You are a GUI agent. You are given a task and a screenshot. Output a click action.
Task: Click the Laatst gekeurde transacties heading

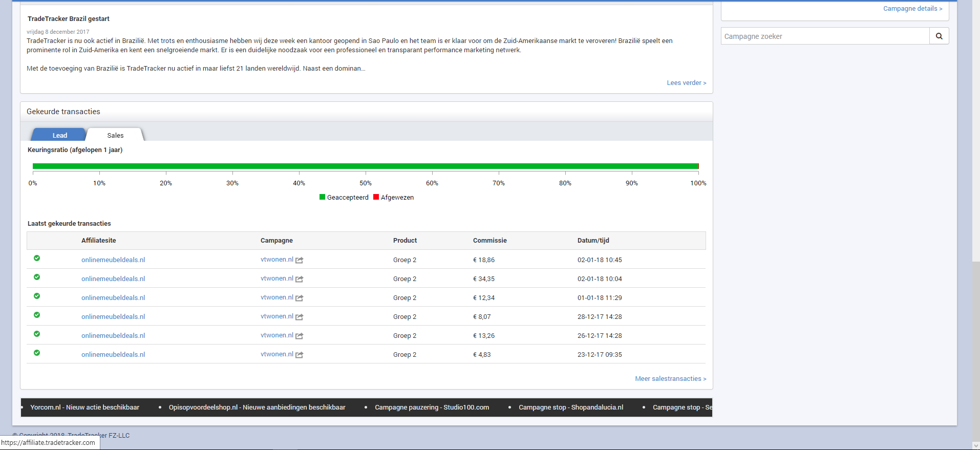69,224
